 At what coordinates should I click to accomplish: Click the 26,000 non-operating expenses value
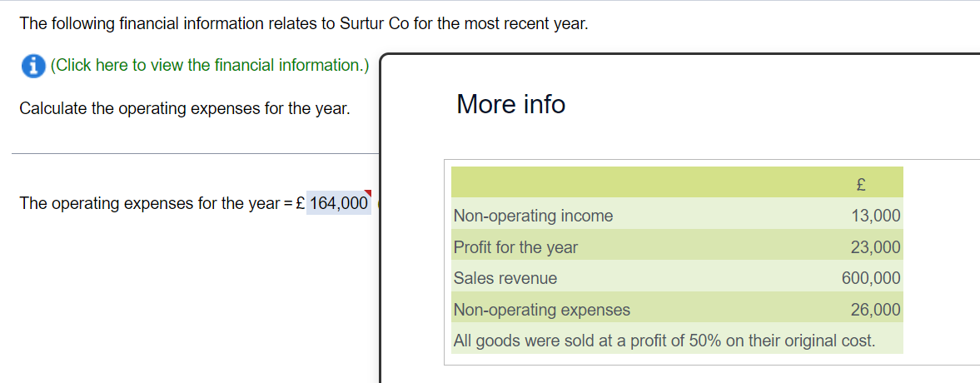pos(875,310)
